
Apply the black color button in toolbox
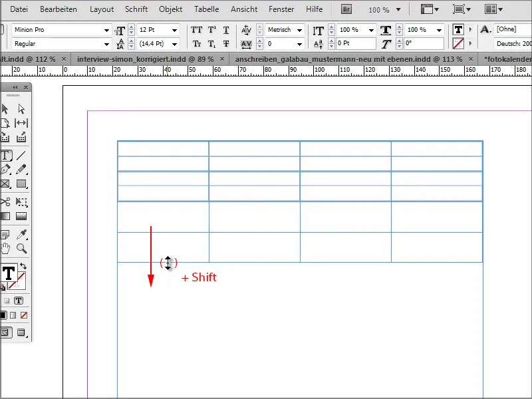point(3,315)
